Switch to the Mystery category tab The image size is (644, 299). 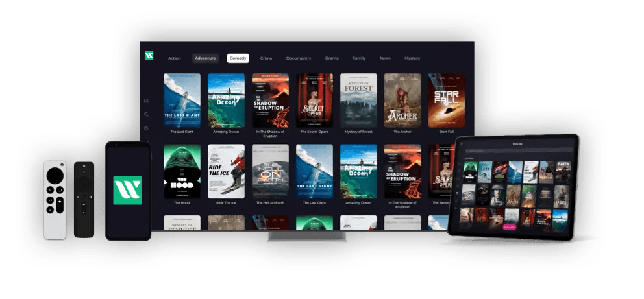point(412,58)
